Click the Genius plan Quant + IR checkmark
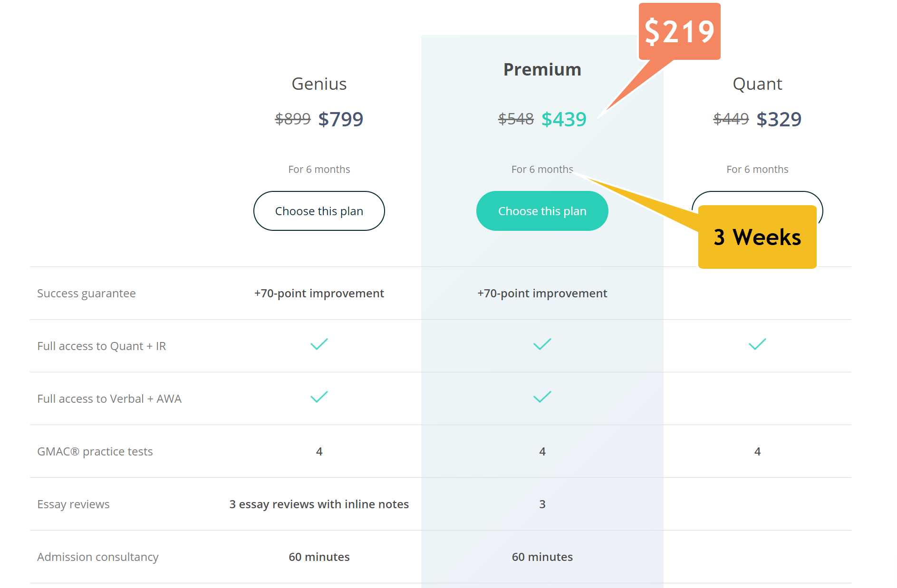Viewport: 897px width, 588px height. (x=319, y=344)
